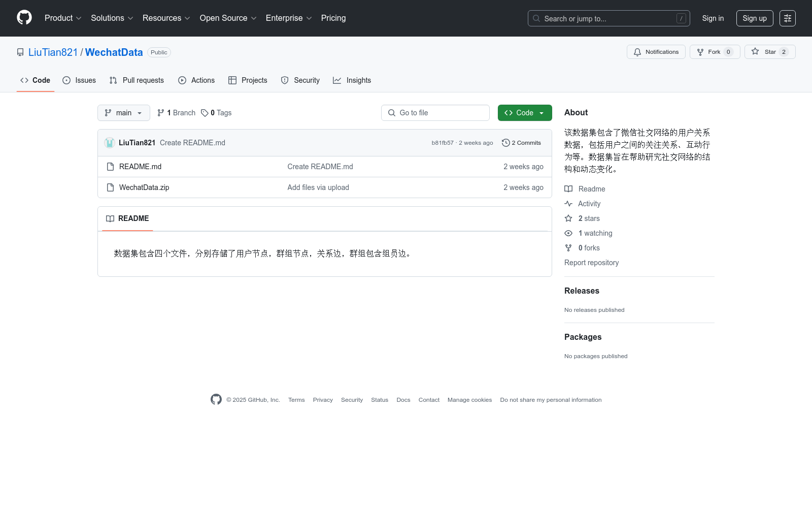Open the repository Security tab

pos(300,80)
